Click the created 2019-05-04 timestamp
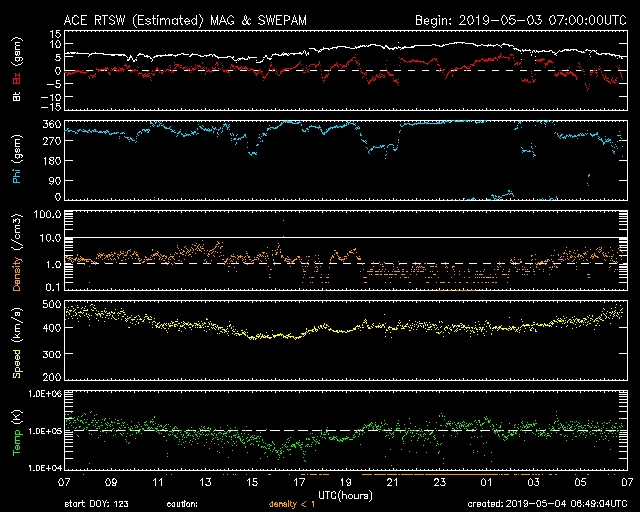The width and height of the screenshot is (640, 512). point(545,504)
